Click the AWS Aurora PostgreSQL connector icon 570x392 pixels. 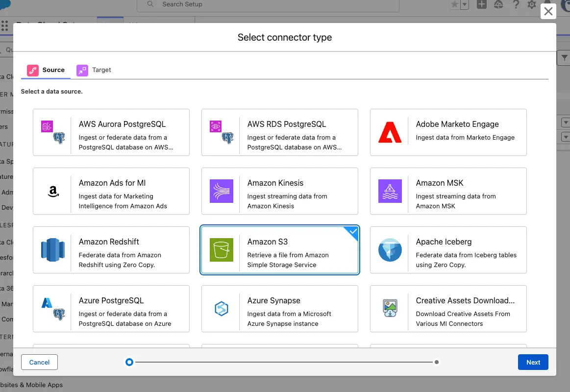[53, 132]
